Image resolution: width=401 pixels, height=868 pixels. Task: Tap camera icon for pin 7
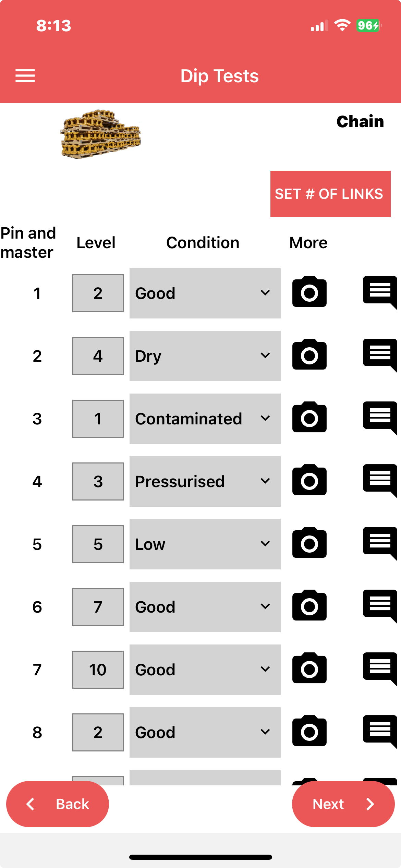(309, 668)
